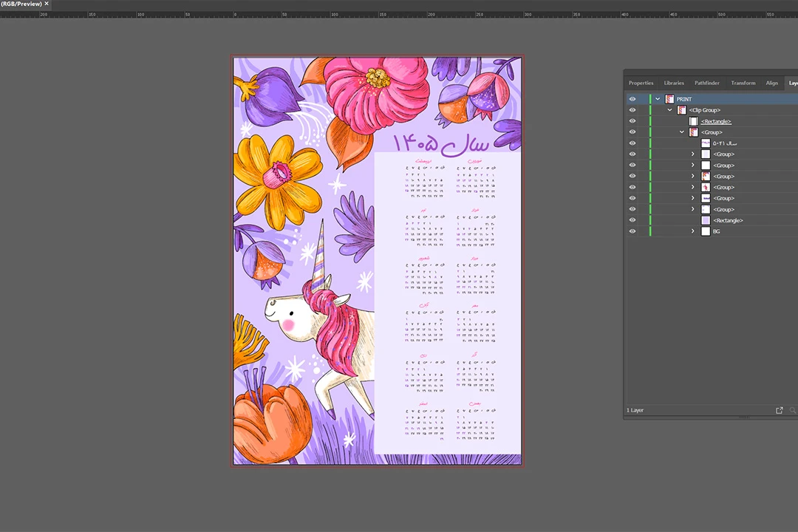Open the Properties panel tab
Viewport: 798px width, 532px height.
[641, 83]
